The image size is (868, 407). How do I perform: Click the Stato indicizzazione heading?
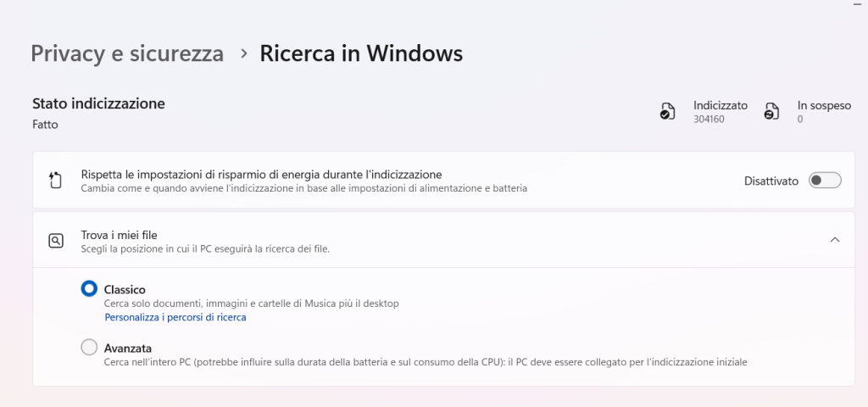98,103
